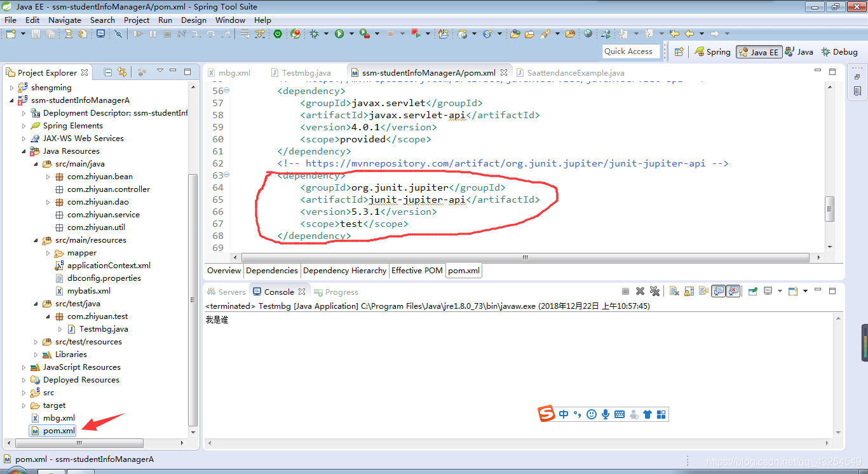Click the New wizard toolbar icon
The width and height of the screenshot is (868, 474).
(x=11, y=34)
